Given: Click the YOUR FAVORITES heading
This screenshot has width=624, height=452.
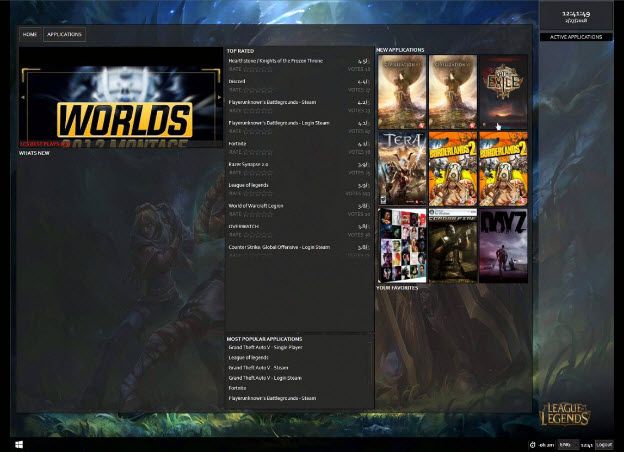Looking at the screenshot, I should click(x=397, y=288).
